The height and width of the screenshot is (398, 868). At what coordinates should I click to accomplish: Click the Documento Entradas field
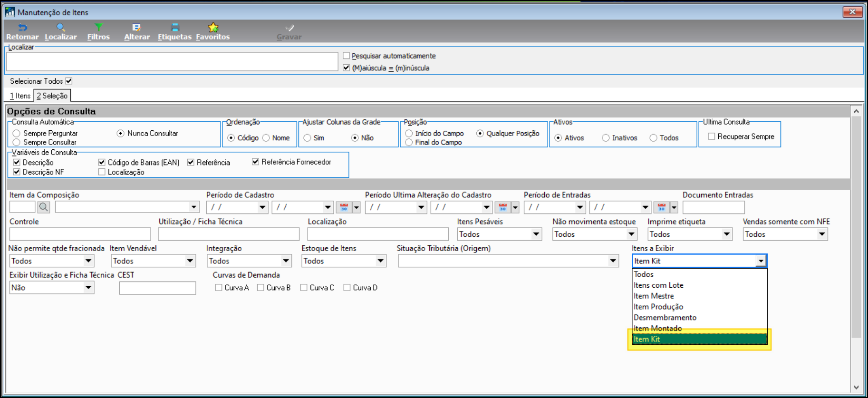click(714, 207)
